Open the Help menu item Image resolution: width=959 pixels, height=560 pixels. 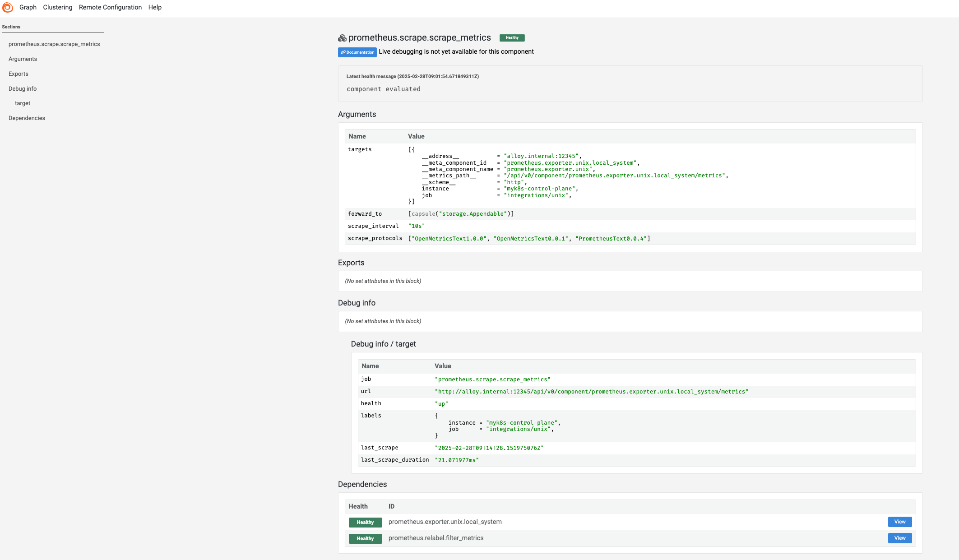point(155,7)
